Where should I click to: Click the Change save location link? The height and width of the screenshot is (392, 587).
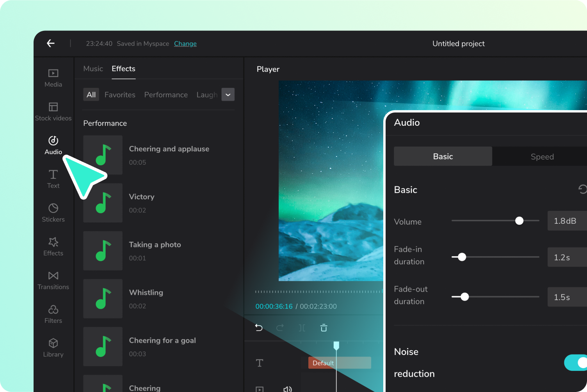pos(185,44)
